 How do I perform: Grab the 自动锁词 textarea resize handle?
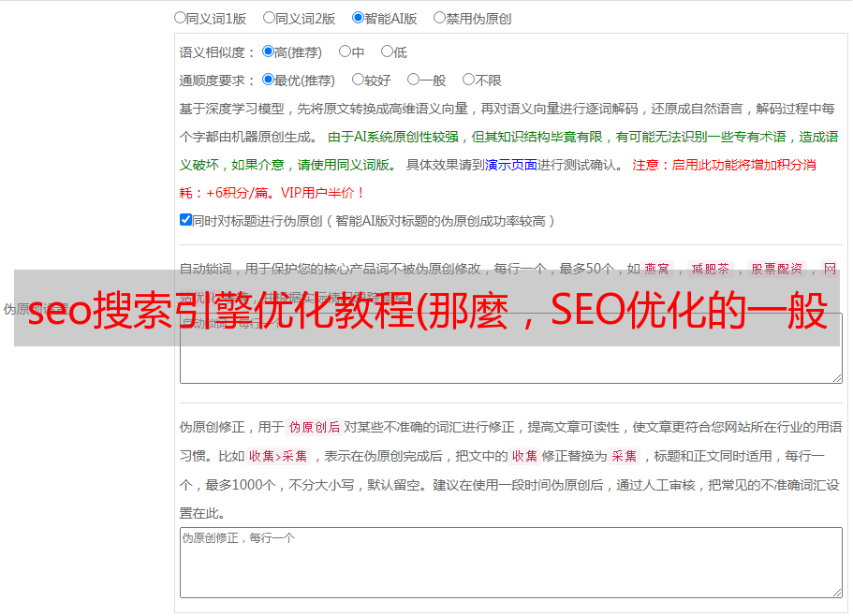(x=837, y=378)
